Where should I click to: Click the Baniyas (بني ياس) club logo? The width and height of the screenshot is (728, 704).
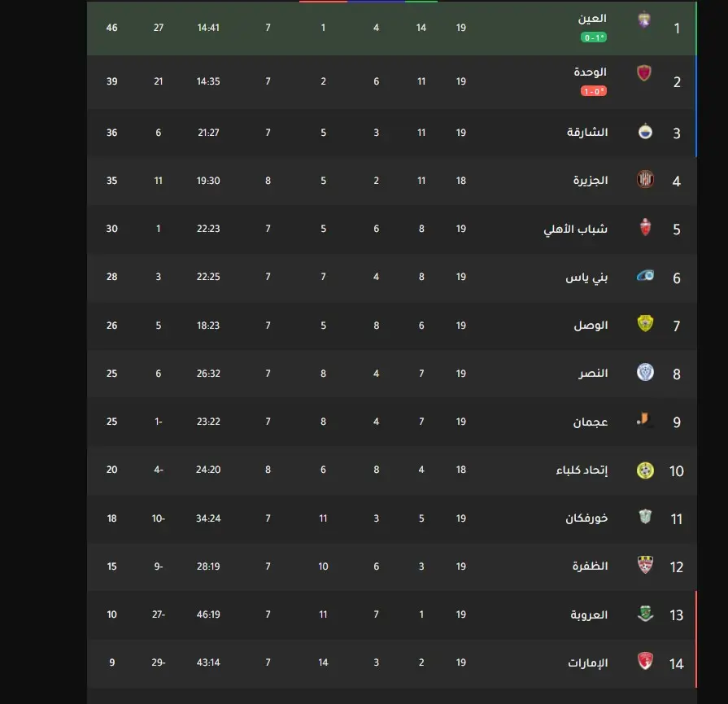[x=645, y=276]
